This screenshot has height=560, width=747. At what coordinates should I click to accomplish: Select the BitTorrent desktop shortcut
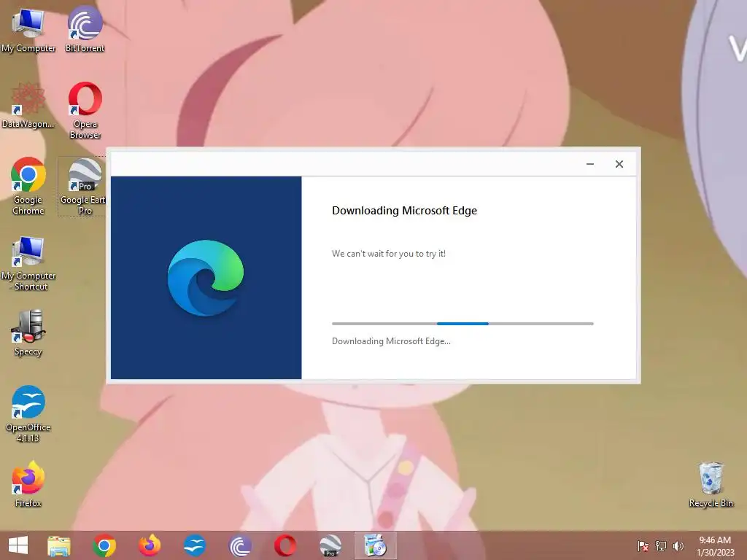[x=85, y=29]
